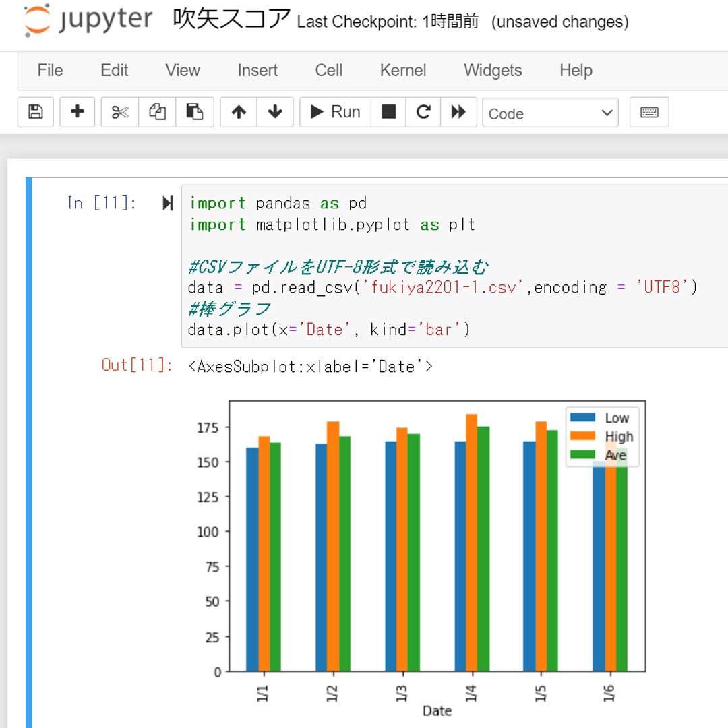
Task: Copy selected cells icon
Action: pos(157,112)
